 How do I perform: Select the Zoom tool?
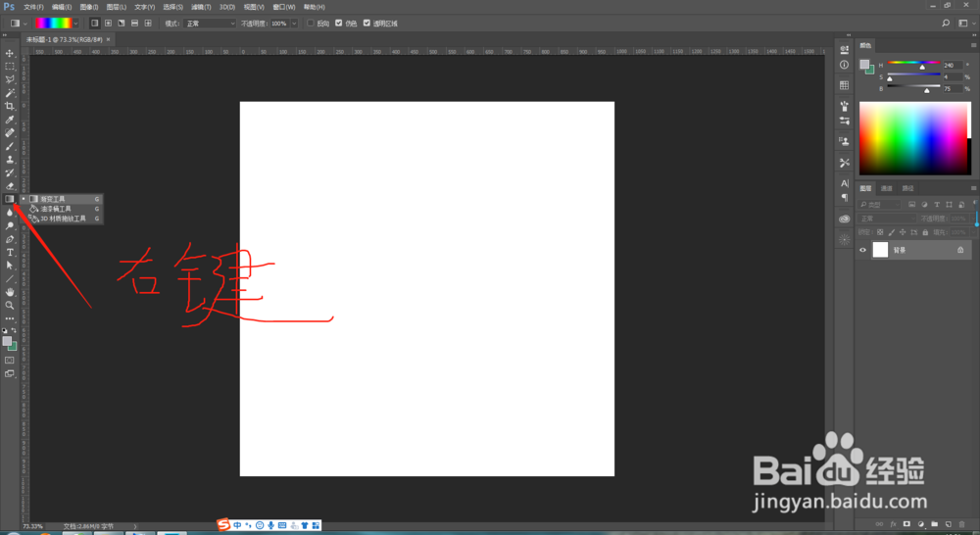[10, 306]
